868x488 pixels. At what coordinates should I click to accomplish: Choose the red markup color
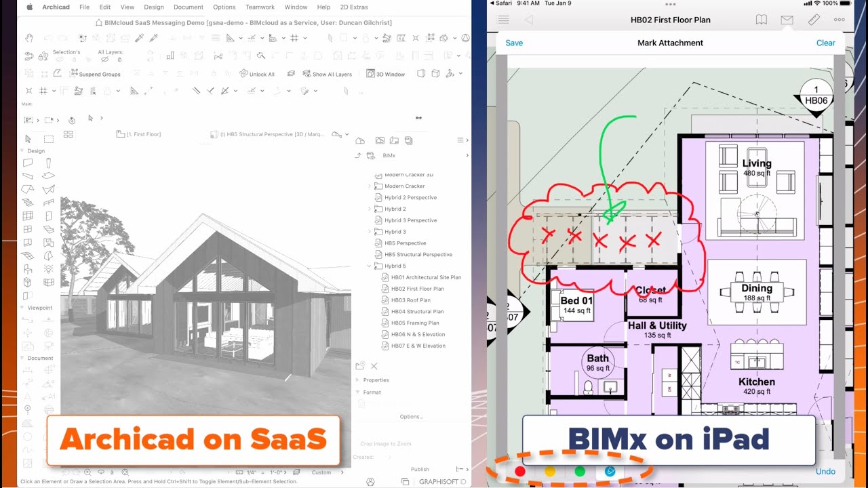(x=520, y=471)
